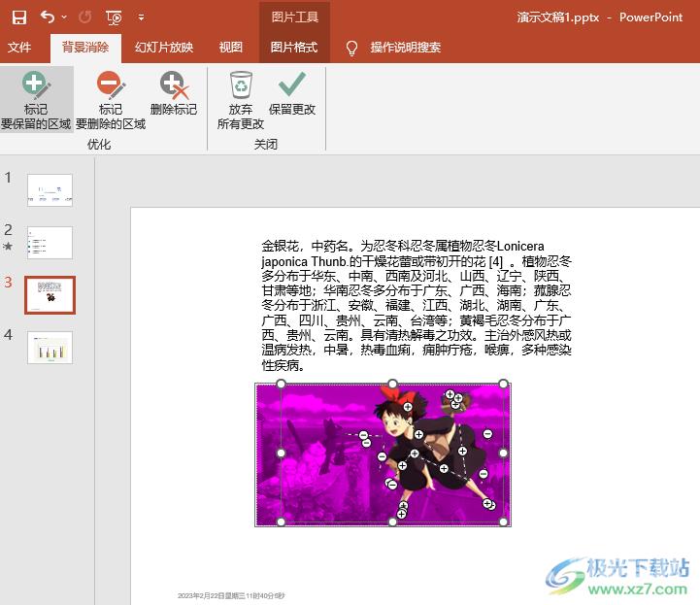Viewport: 700px width, 605px height.
Task: Click 保留更改 checkmark button
Action: click(x=292, y=94)
